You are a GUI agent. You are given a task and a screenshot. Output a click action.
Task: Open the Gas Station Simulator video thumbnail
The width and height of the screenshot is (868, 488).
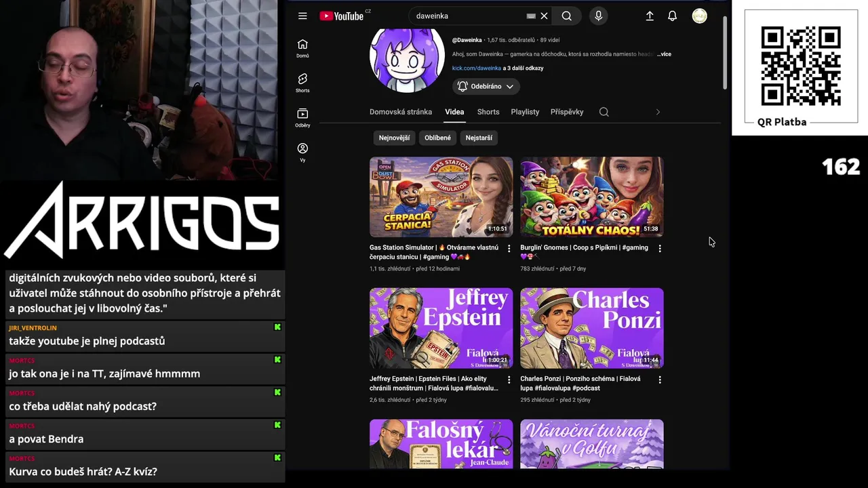[x=441, y=197]
